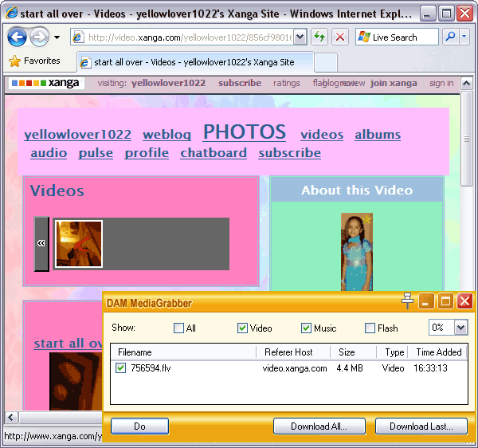The image size is (478, 448).
Task: Go back with the browser Back arrow
Action: [x=17, y=37]
